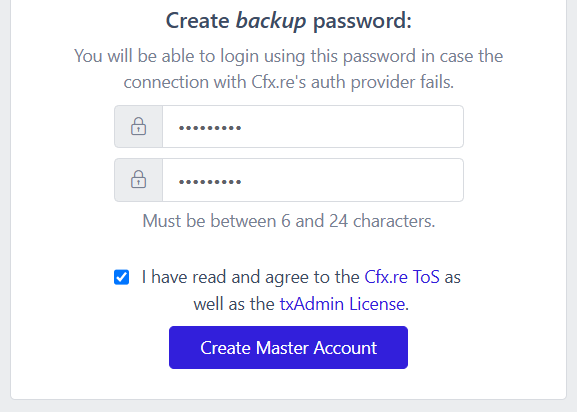Focus the first backup password input

313,127
